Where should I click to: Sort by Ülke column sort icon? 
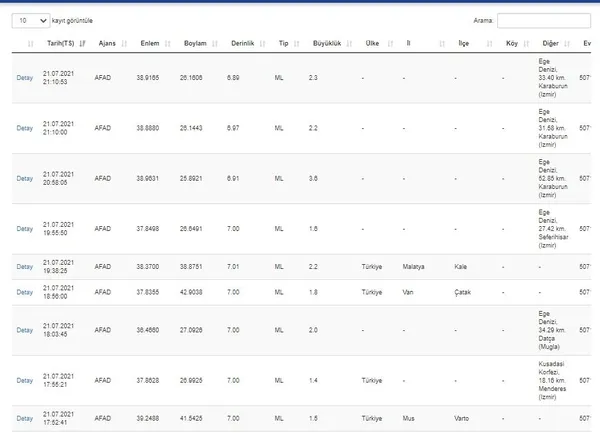tap(390, 44)
